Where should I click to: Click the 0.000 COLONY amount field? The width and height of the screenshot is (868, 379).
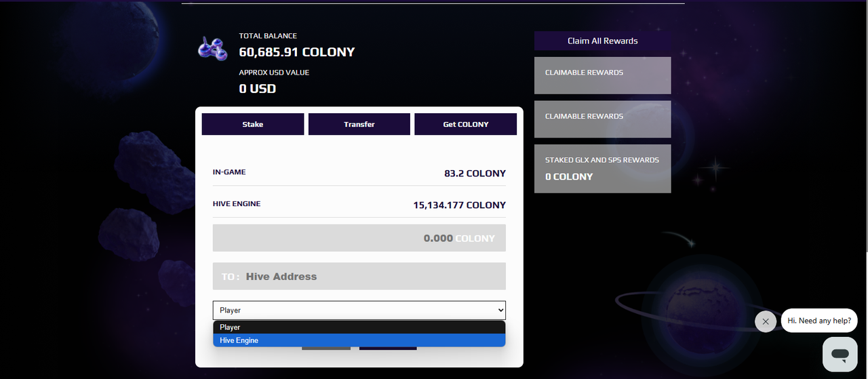coord(359,238)
